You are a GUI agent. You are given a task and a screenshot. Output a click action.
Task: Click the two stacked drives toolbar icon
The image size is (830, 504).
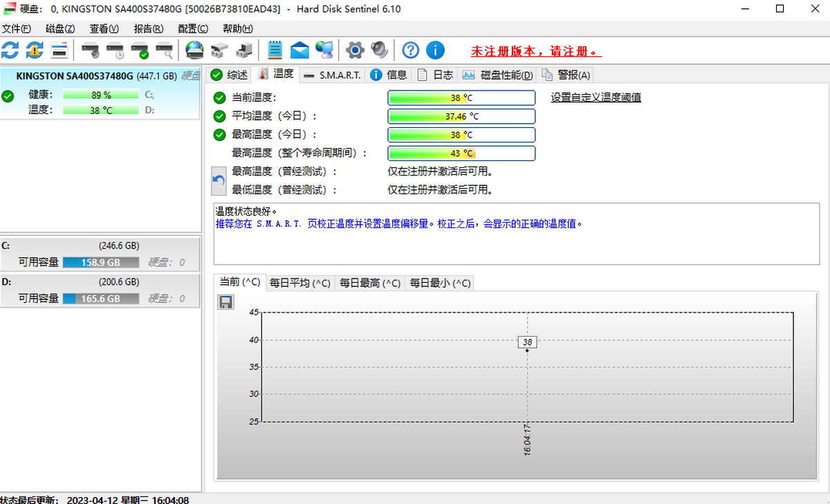tap(219, 50)
